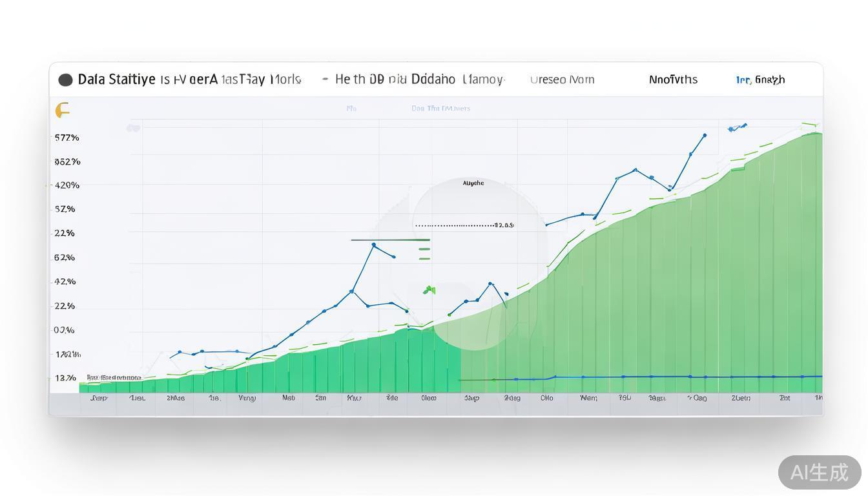Switch to the Ureseo Morn tab
The height and width of the screenshot is (496, 868).
(562, 79)
